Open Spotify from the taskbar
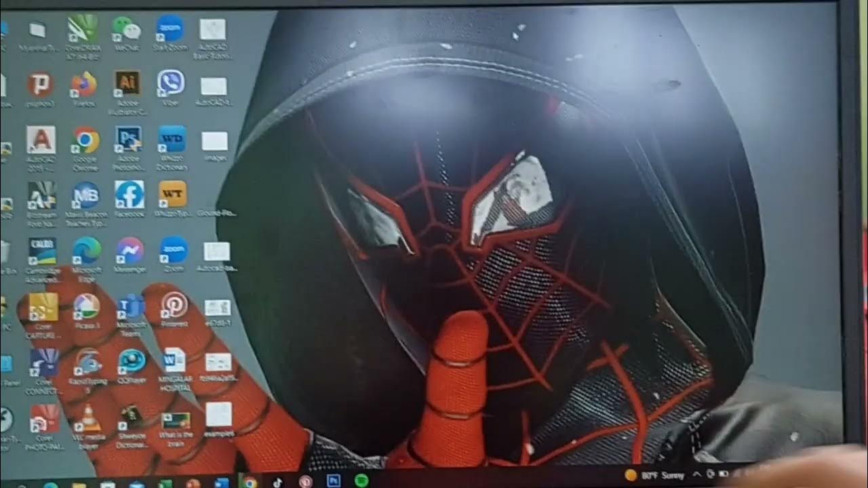The height and width of the screenshot is (488, 868). [x=361, y=481]
